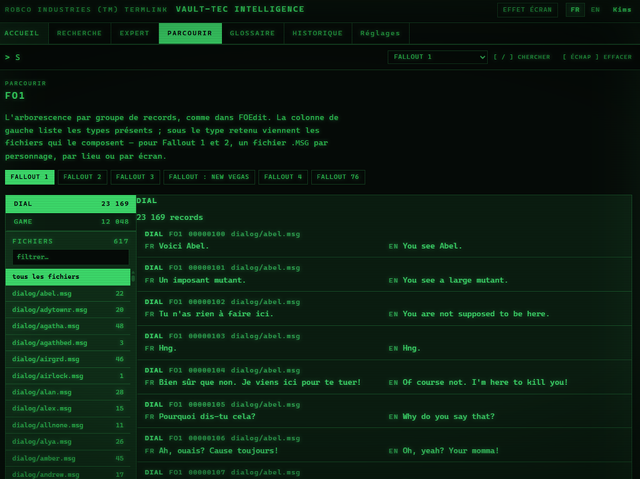Click English text 'Why do you say that?'

pos(448,417)
